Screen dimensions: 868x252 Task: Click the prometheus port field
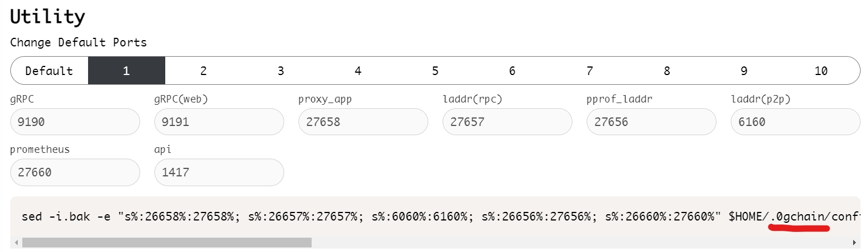(x=75, y=172)
